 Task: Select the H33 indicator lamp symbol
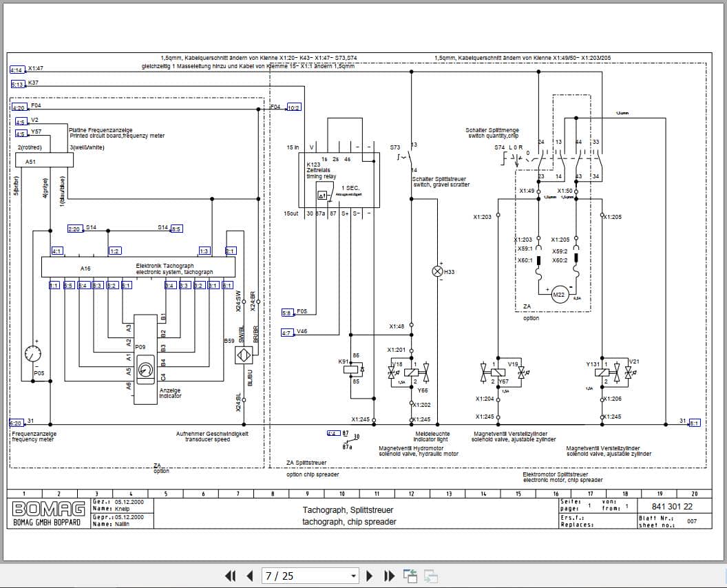pyautogui.click(x=437, y=271)
